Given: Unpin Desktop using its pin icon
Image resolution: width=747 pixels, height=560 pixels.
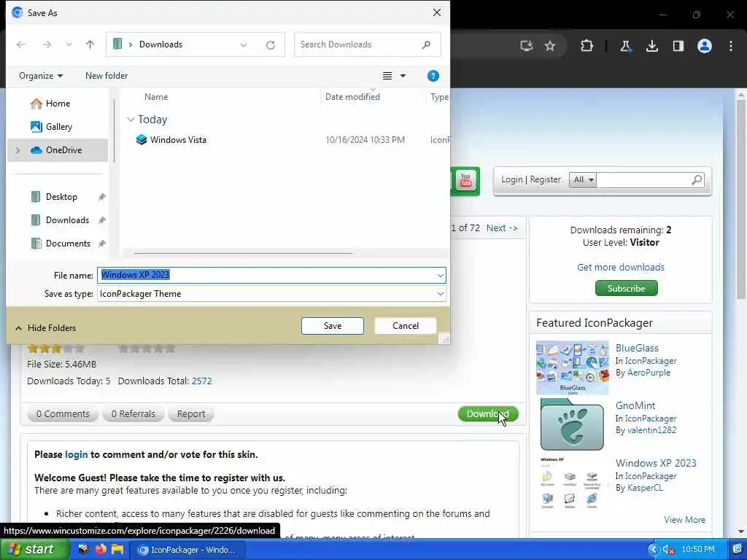Looking at the screenshot, I should pos(101,197).
